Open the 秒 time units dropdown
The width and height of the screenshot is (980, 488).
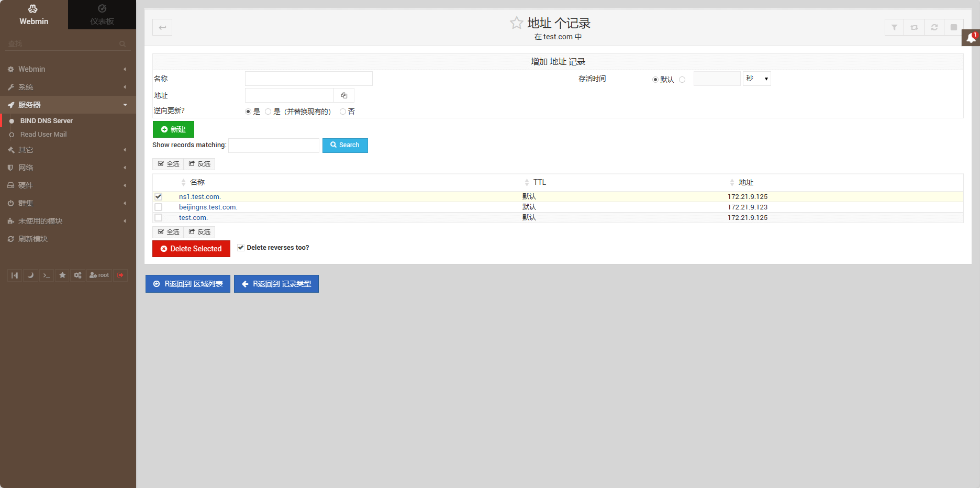(x=756, y=78)
